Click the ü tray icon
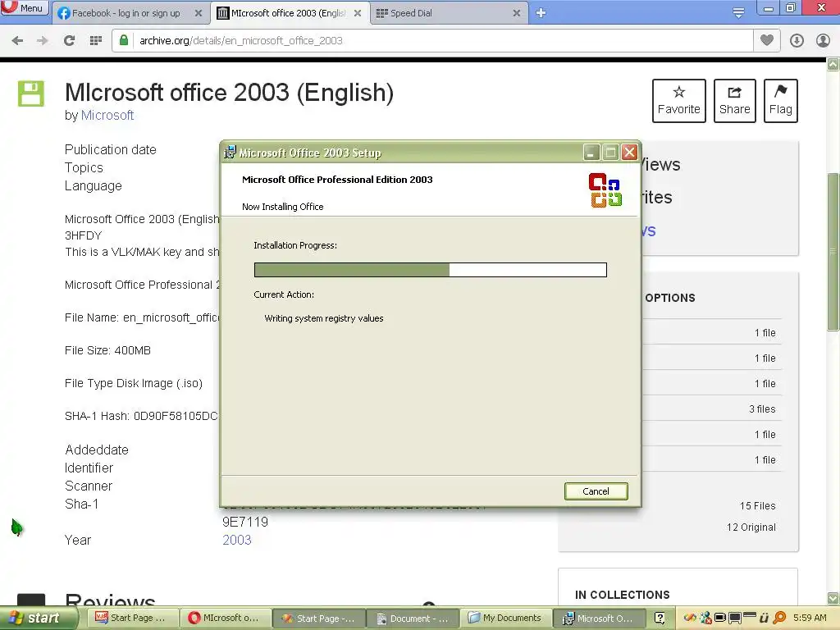The width and height of the screenshot is (840, 630). (764, 619)
